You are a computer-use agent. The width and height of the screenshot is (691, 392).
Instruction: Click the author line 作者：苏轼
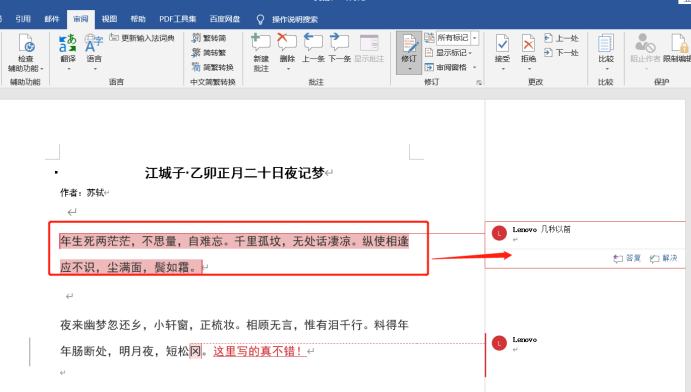pyautogui.click(x=82, y=192)
